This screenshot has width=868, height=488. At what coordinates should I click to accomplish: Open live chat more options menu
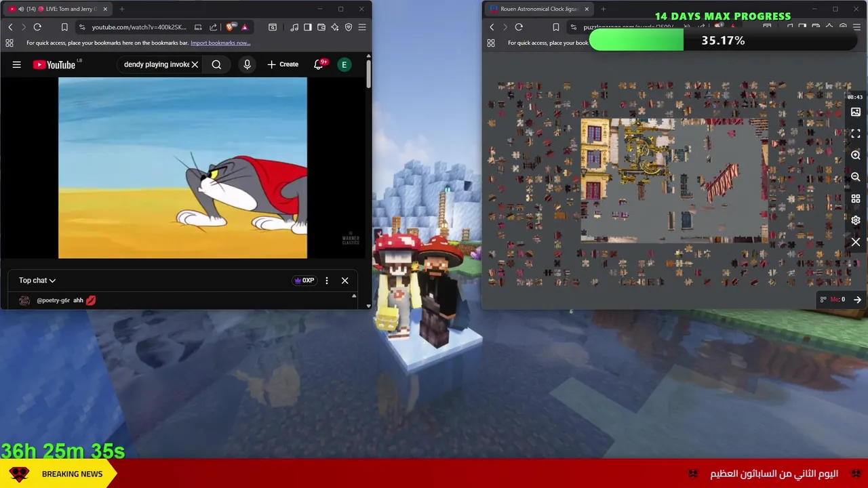coord(327,281)
